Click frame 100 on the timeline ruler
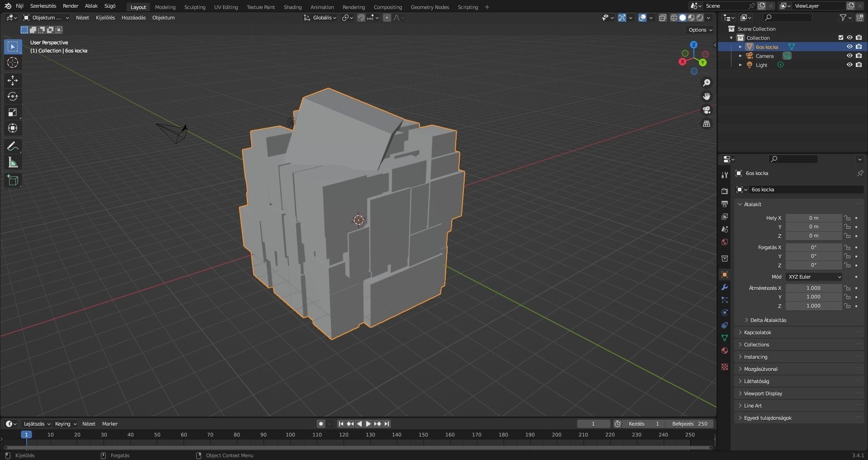The image size is (868, 460). [x=290, y=435]
